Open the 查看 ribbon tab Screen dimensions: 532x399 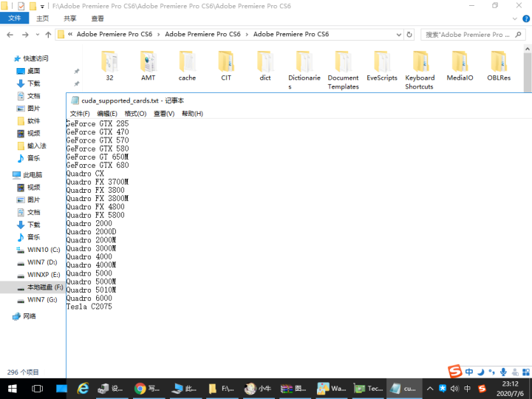[98, 18]
